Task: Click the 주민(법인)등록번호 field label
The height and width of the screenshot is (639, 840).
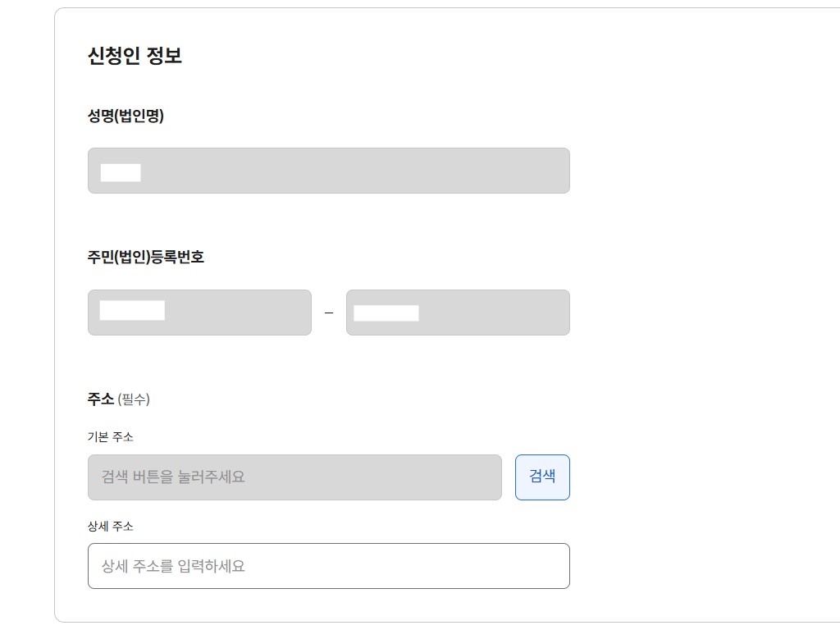Action: [x=147, y=257]
